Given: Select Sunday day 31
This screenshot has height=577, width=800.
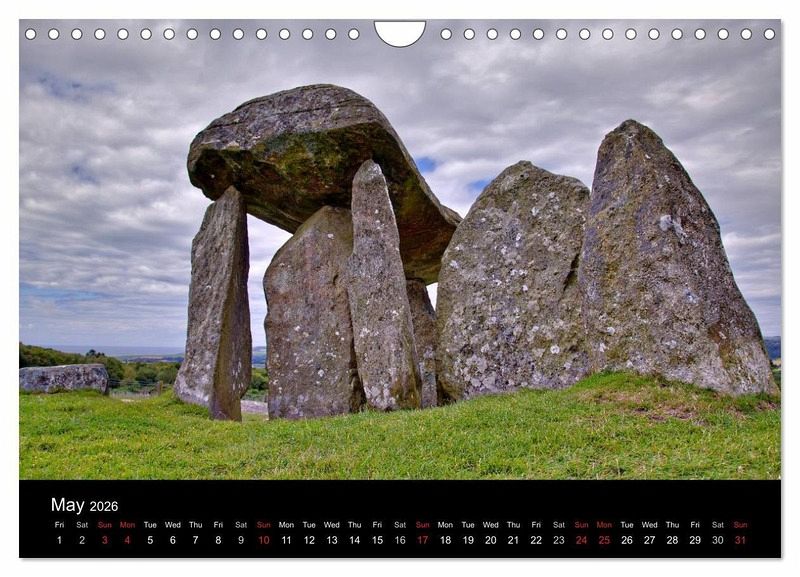Looking at the screenshot, I should click(740, 540).
